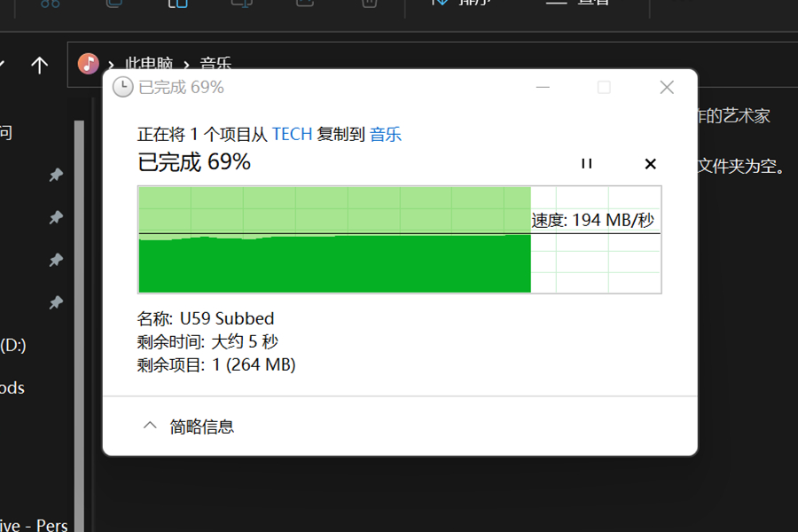This screenshot has width=798, height=532.
Task: Cancel the copy with the X button
Action: pos(650,164)
